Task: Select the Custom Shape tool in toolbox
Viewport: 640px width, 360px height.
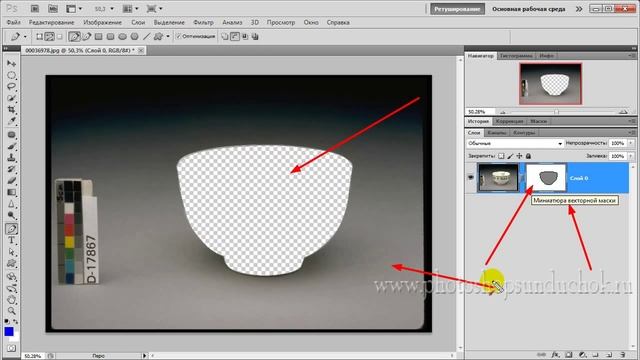Action: coord(11,263)
